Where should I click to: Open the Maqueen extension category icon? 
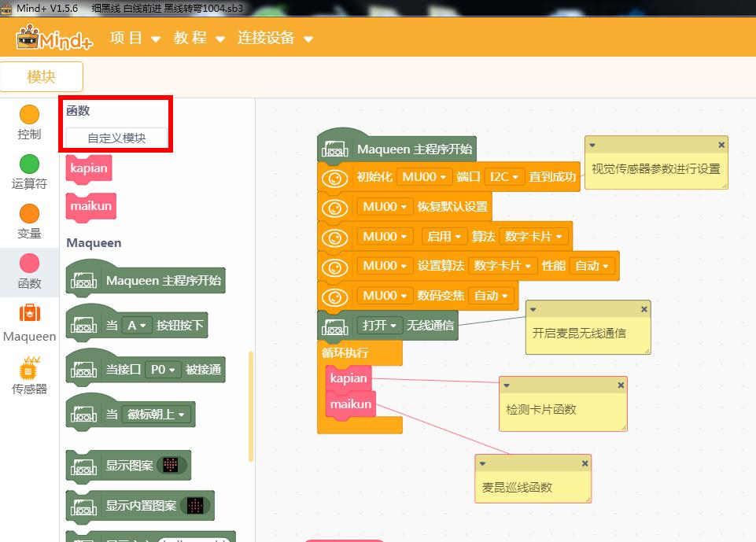pyautogui.click(x=29, y=313)
